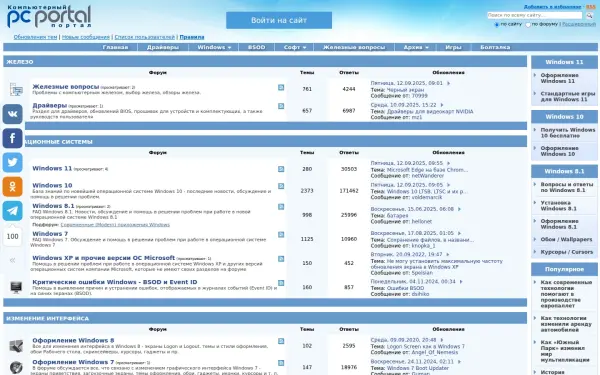Open last topic 'Драйверы для видеокарт NVIDIA'

[x=430, y=111]
